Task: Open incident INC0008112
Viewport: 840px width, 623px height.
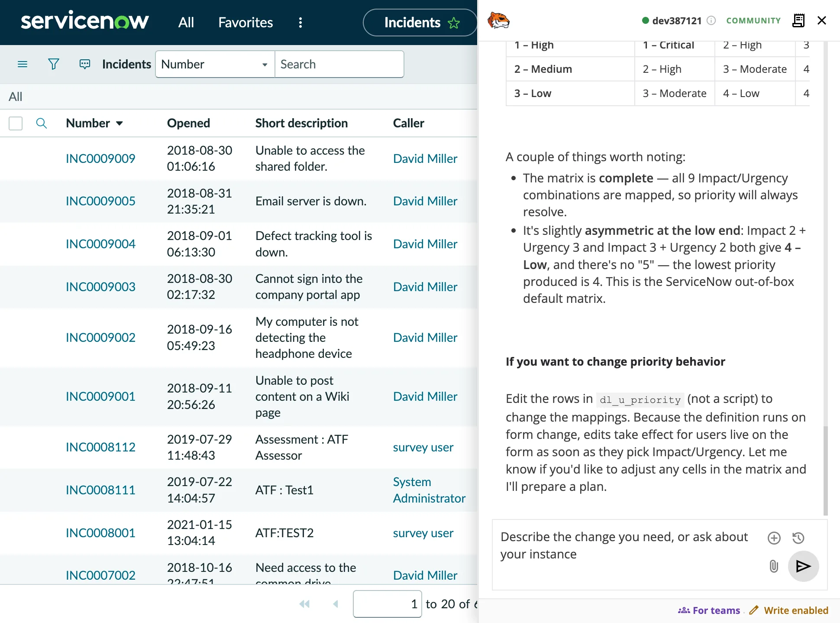Action: coord(100,447)
